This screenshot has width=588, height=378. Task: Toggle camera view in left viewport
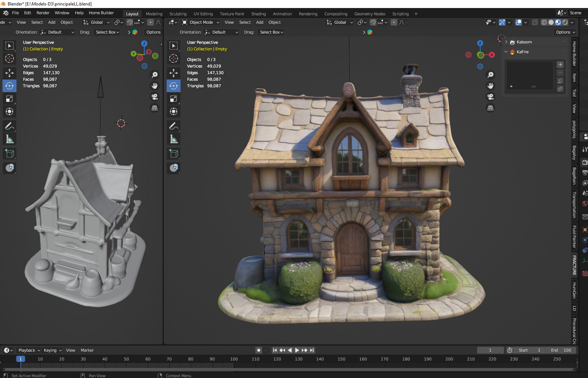(155, 97)
